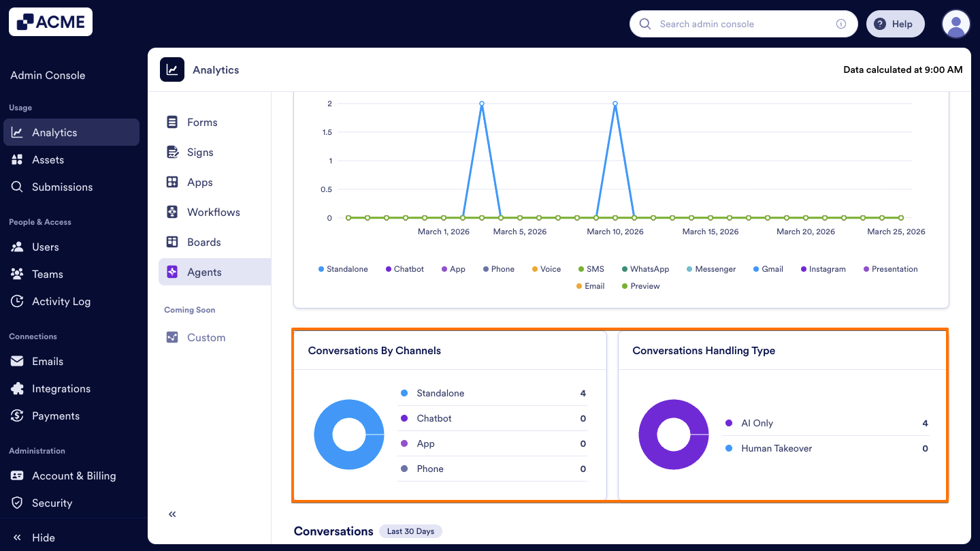Image resolution: width=980 pixels, height=551 pixels.
Task: Switch to the Workflows analytics tab
Action: 213,212
